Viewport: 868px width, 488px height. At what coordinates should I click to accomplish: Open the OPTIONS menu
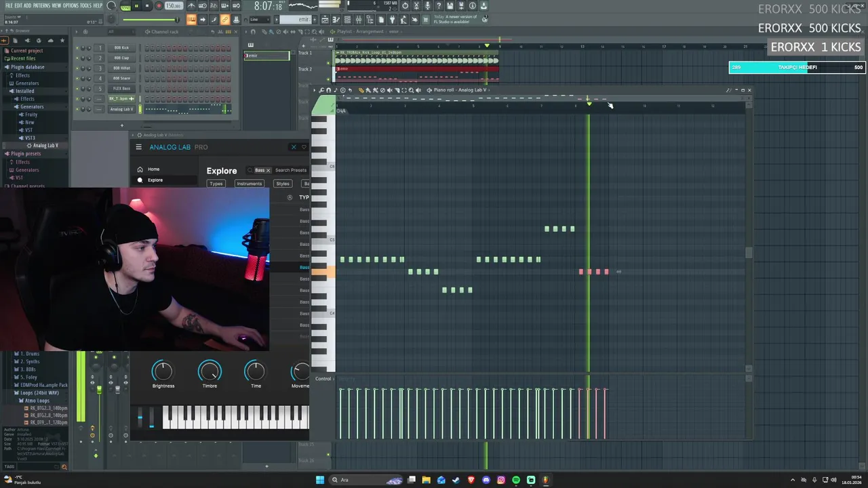pos(71,5)
